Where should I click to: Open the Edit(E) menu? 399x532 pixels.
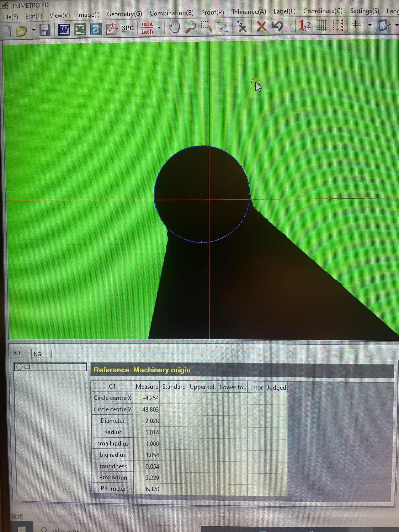coord(34,16)
